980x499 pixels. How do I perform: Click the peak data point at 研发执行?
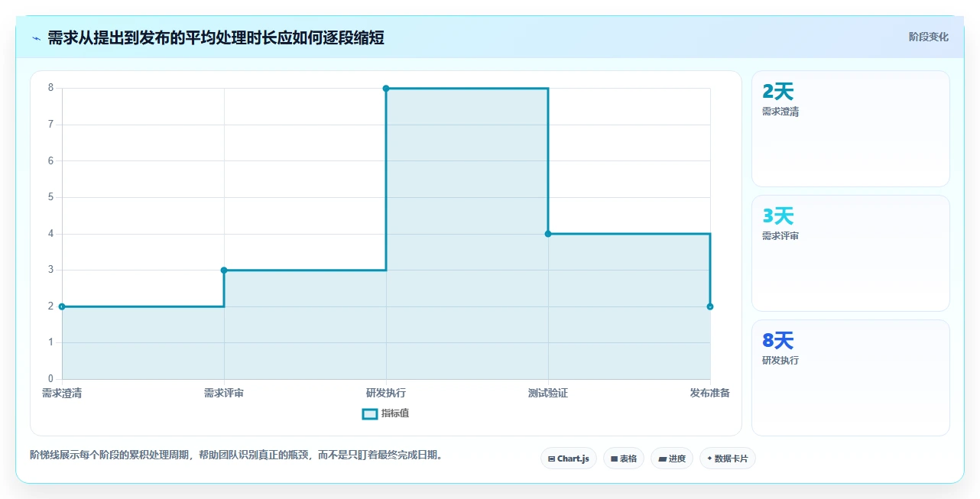[386, 89]
